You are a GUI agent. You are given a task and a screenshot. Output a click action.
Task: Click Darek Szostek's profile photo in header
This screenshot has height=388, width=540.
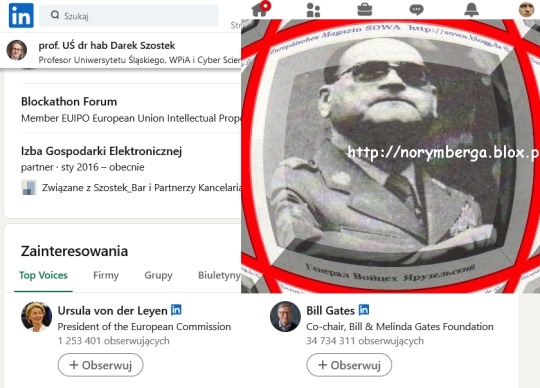coord(17,50)
